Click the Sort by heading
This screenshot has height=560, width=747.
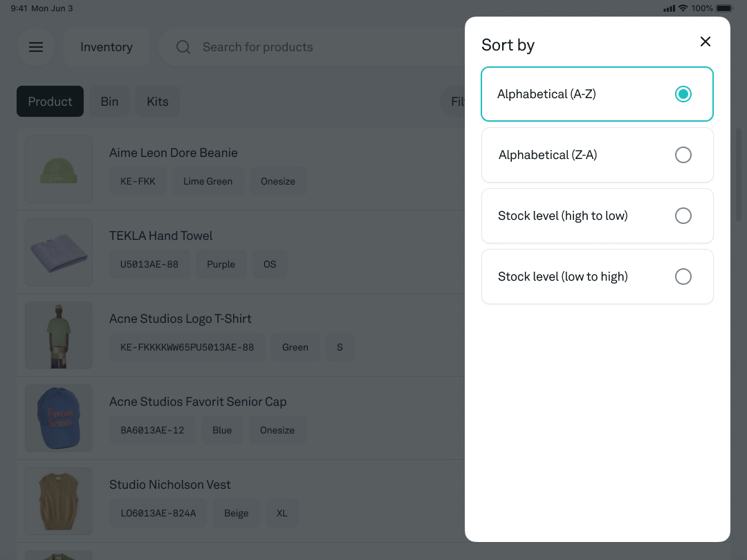(508, 45)
